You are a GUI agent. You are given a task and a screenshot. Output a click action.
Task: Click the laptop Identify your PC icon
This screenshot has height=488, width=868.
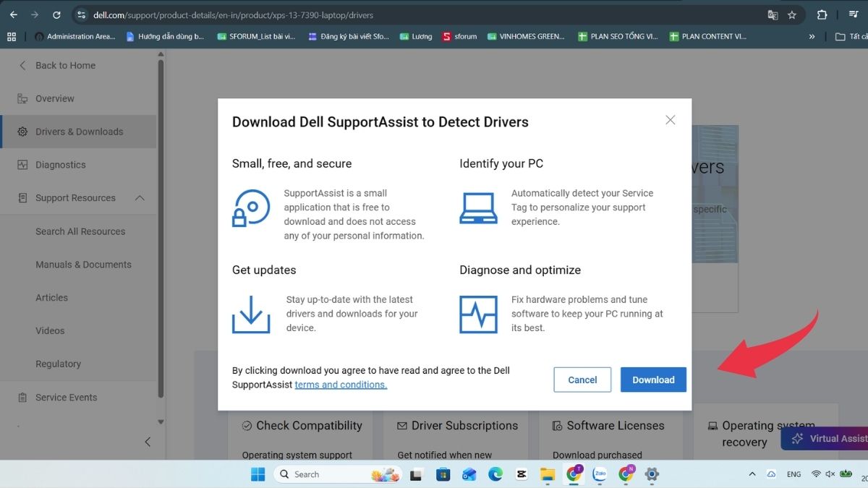[478, 208]
